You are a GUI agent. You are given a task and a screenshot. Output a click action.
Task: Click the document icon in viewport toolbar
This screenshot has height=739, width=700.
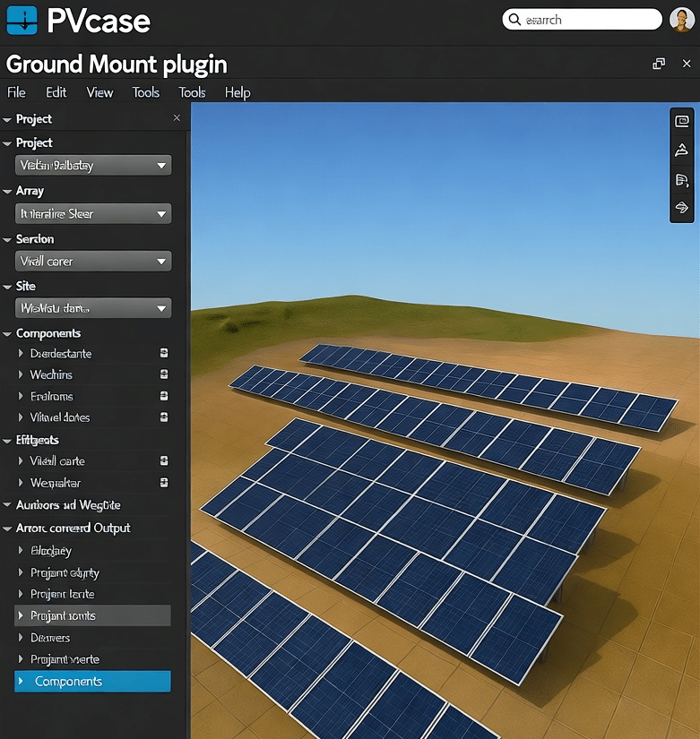point(681,180)
